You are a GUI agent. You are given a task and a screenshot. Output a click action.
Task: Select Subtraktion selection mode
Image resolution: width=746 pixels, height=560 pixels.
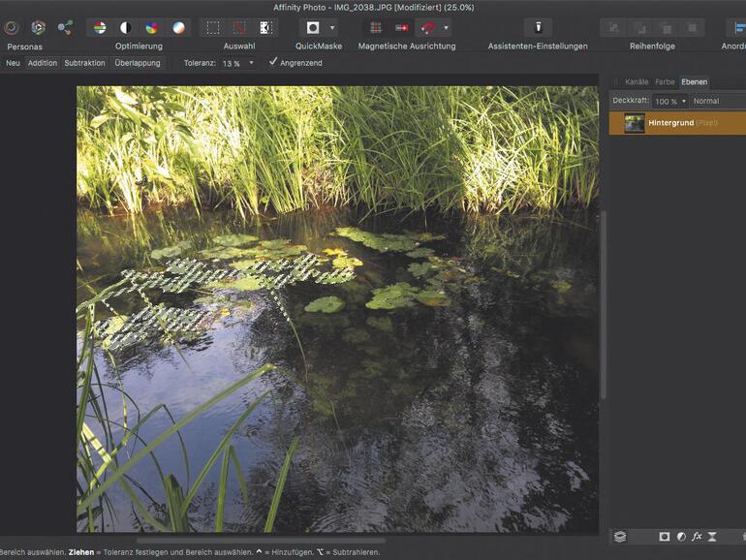coord(84,63)
